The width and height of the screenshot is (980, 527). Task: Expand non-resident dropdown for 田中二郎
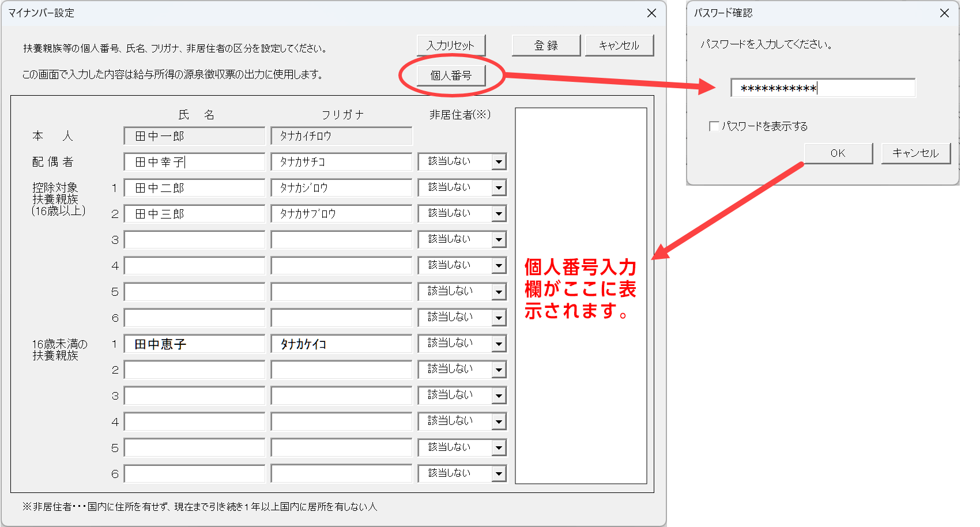[499, 188]
